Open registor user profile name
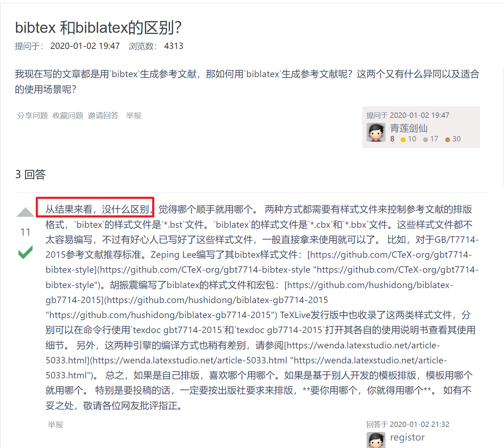The width and height of the screenshot is (504, 448). [407, 437]
